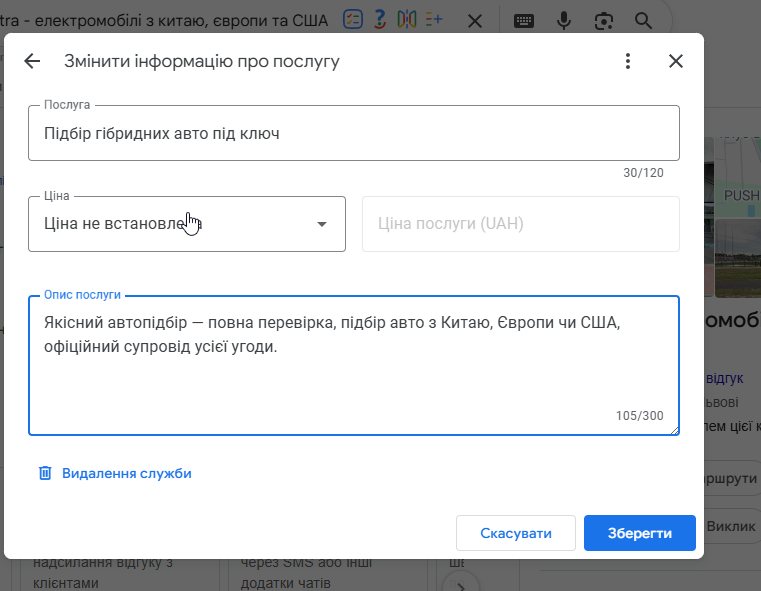Open the Ціна price type dropdown

(x=187, y=224)
